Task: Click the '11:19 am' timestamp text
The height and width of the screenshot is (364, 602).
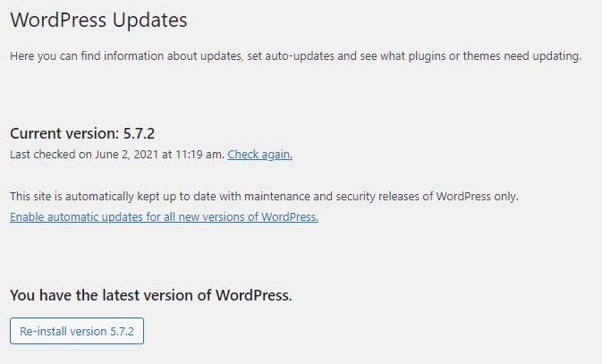Action: coord(199,155)
